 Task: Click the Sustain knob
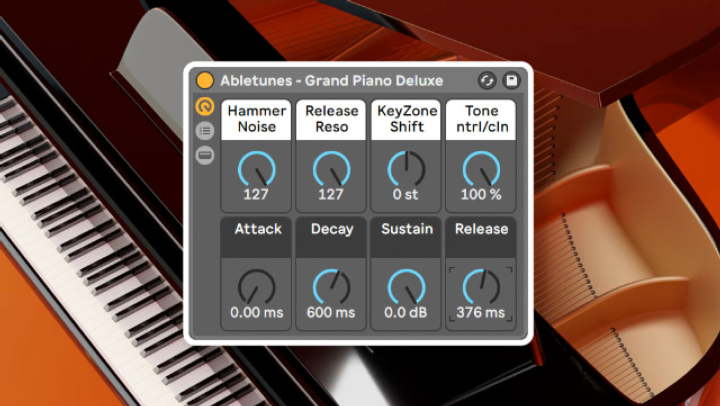pos(406,287)
